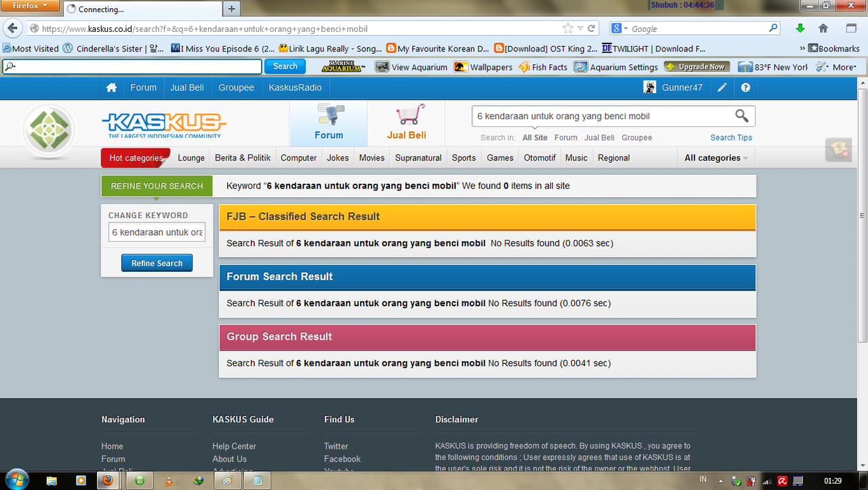Open Help Center footer link
The width and height of the screenshot is (868, 490).
point(234,446)
